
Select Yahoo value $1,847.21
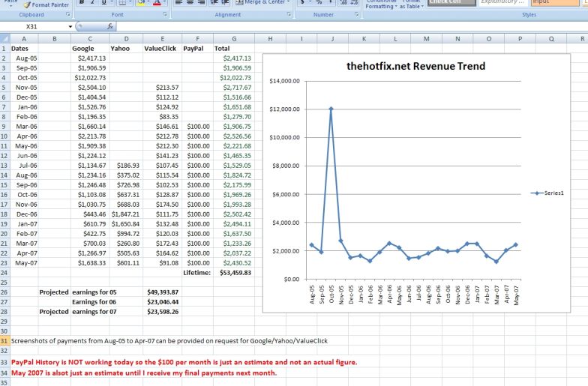(x=126, y=214)
